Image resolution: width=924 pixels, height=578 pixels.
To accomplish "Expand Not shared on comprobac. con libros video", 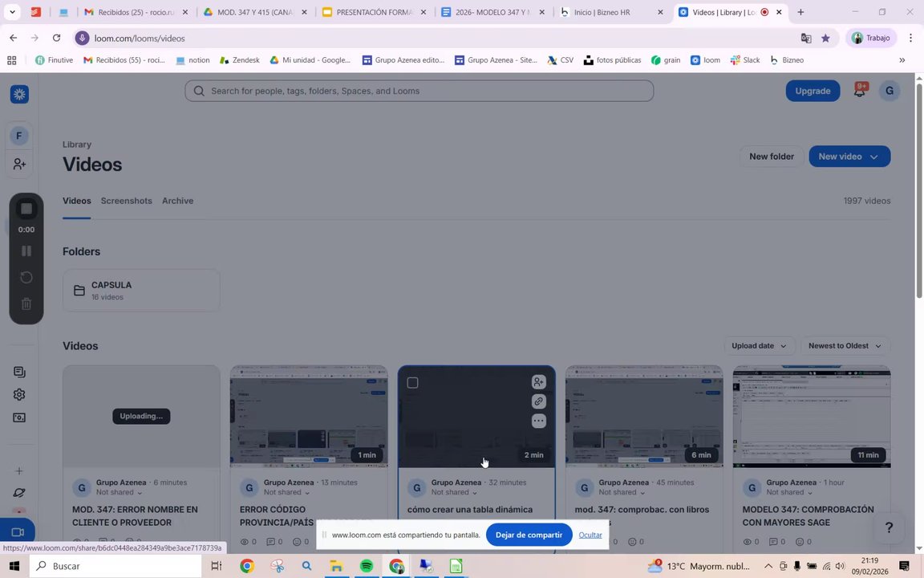I will [622, 492].
